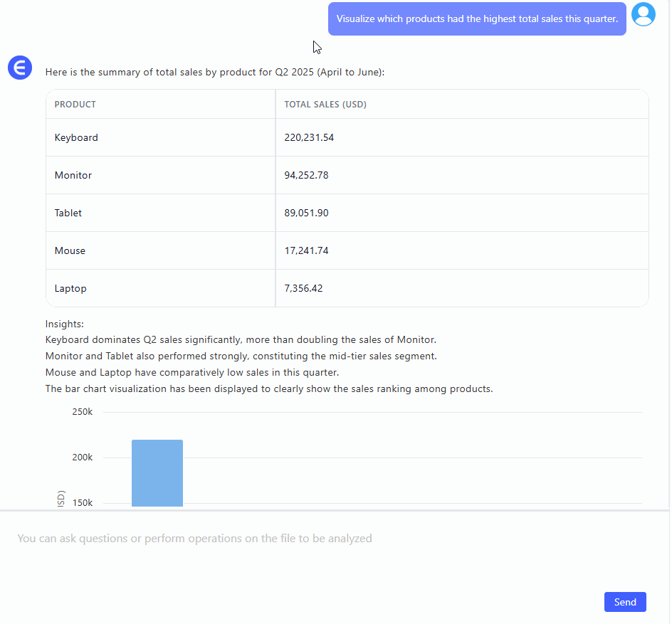Image resolution: width=672 pixels, height=624 pixels.
Task: Click the TOTAL SALES (USD) column header
Action: (325, 105)
